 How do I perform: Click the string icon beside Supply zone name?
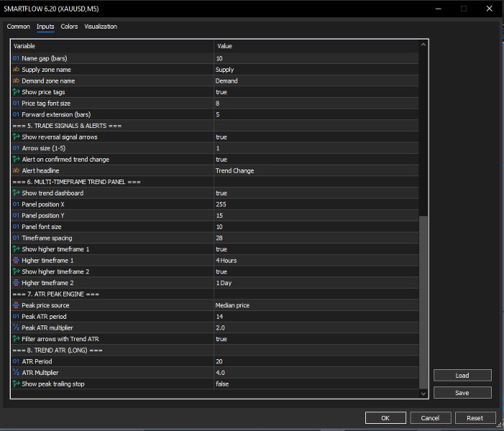tap(16, 70)
